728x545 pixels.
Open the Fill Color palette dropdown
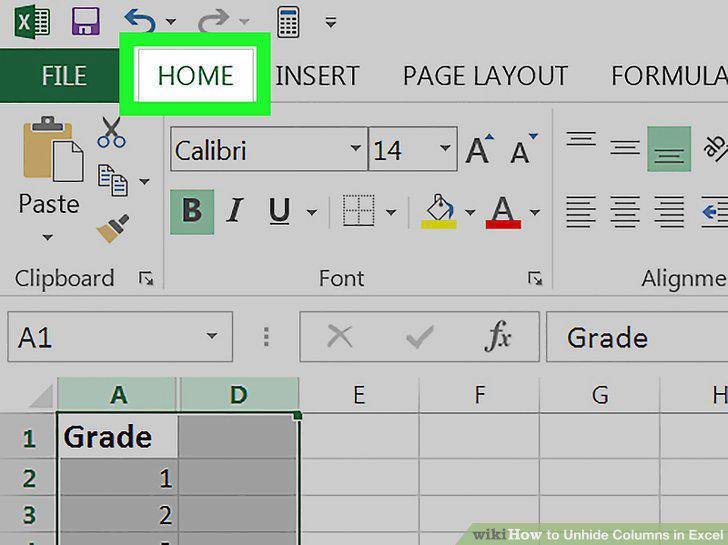[x=470, y=213]
